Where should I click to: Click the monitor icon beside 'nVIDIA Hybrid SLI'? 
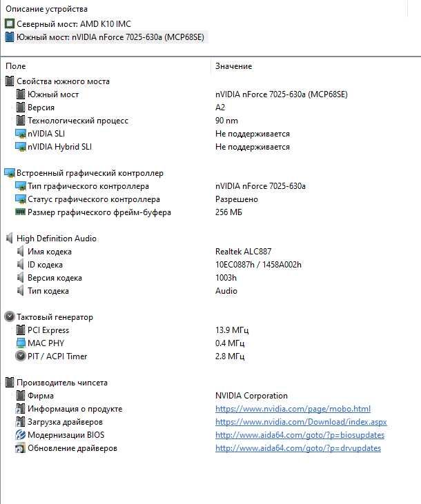[20, 147]
